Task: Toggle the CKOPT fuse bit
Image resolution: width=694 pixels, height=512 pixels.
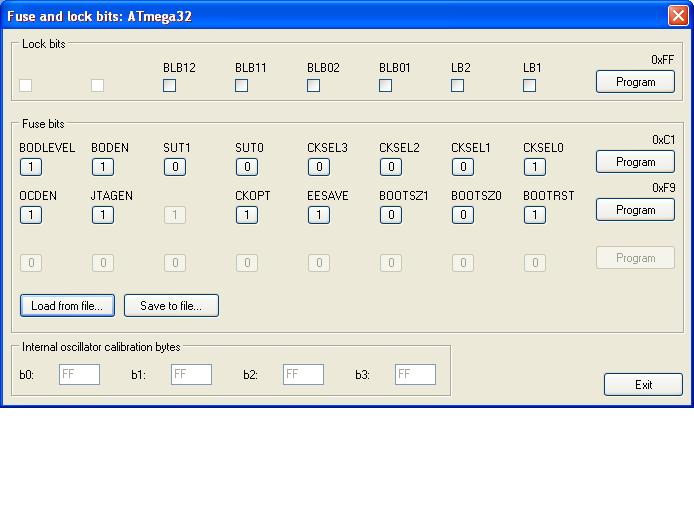Action: coord(247,215)
